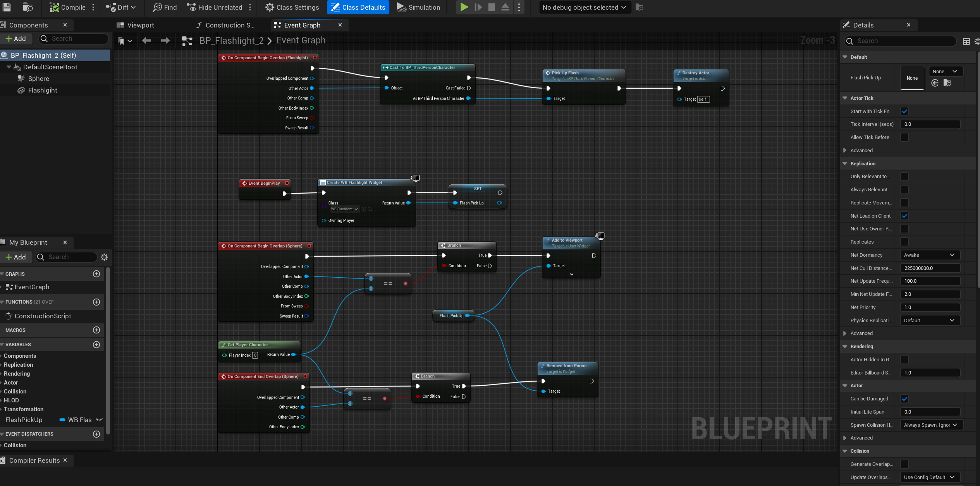Open Class Defaults
This screenshot has height=486, width=980.
point(358,7)
